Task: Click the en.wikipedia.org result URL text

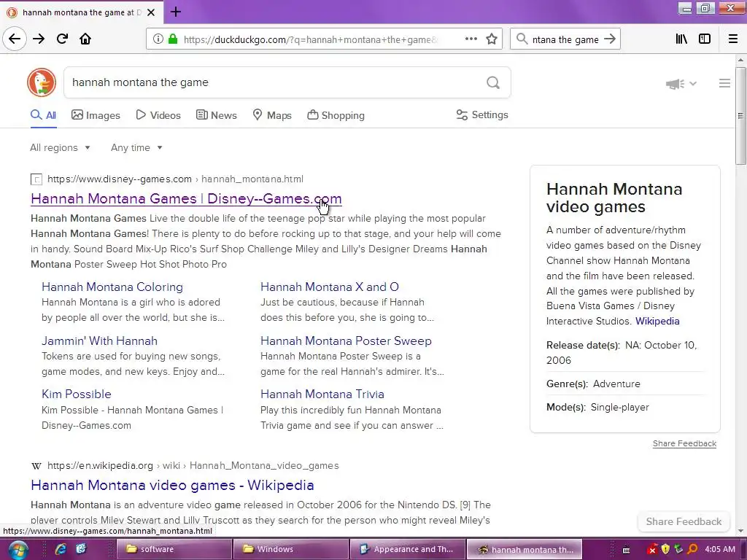Action: point(193,466)
